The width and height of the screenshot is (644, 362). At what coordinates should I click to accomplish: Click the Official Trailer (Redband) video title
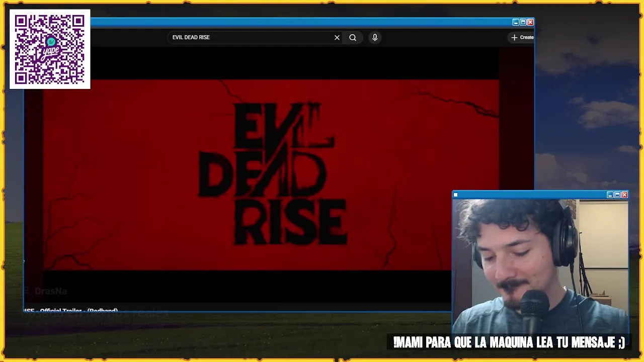pyautogui.click(x=71, y=311)
